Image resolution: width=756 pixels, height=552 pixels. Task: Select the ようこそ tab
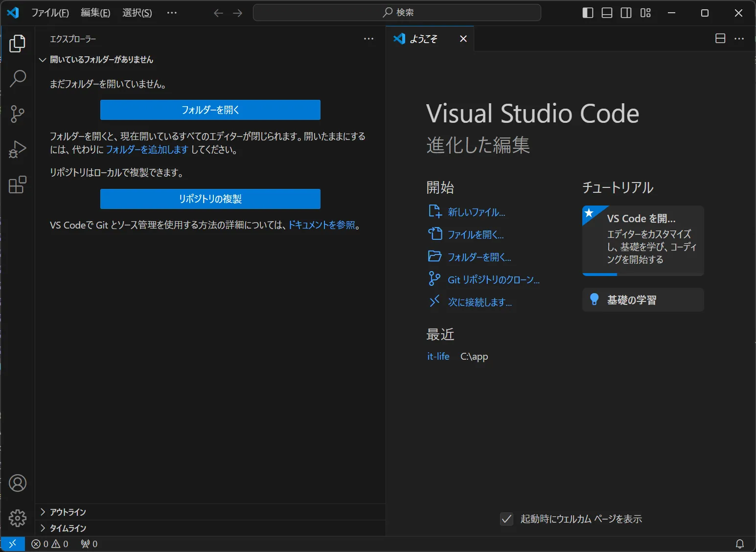point(424,39)
